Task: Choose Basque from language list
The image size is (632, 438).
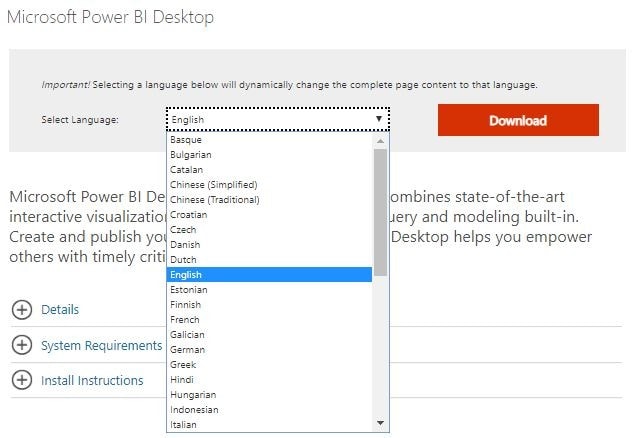Action: 269,140
